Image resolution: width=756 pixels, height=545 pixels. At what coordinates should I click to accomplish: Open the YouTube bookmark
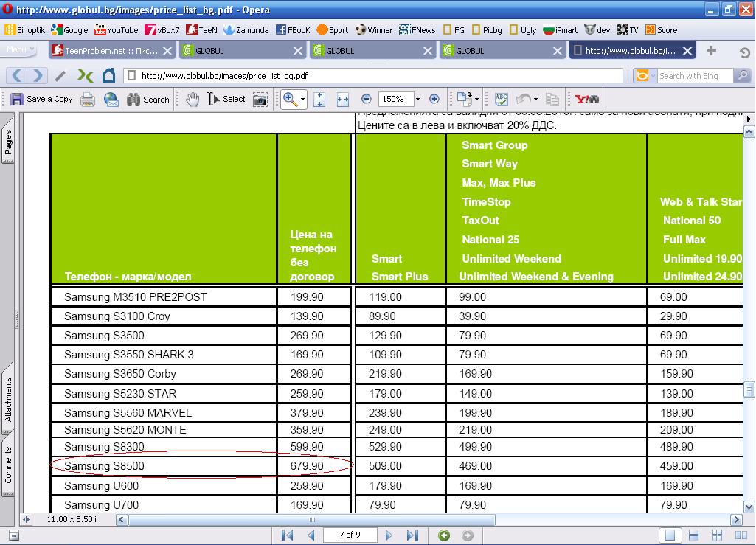tap(117, 30)
